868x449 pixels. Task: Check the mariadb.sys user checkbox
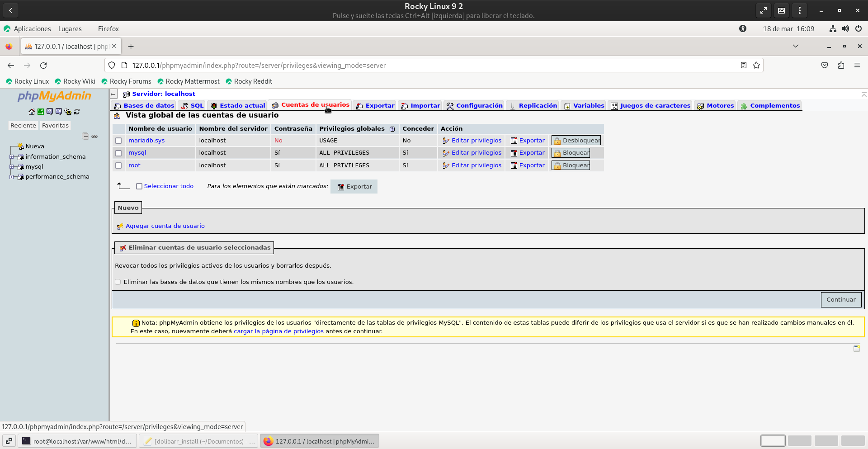point(118,141)
